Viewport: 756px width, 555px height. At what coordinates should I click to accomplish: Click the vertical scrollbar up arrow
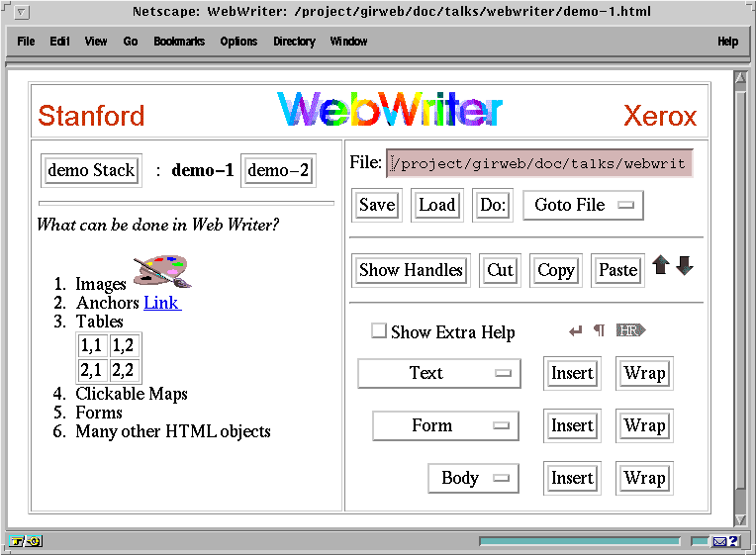[x=740, y=77]
